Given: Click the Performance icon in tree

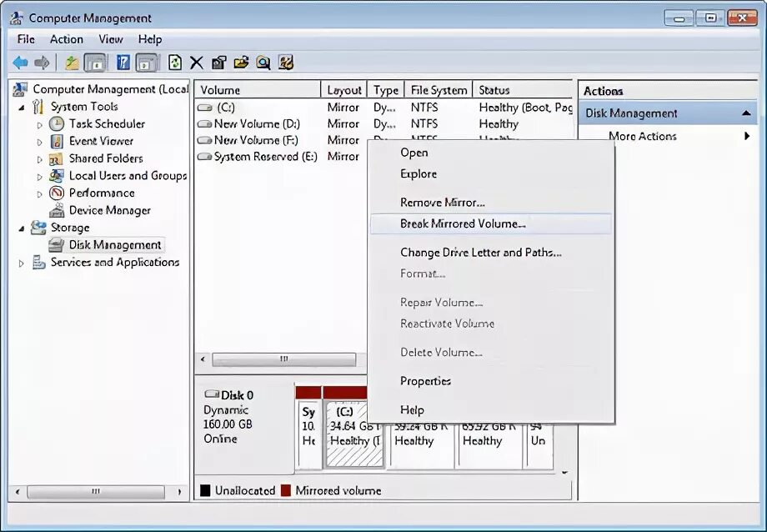Looking at the screenshot, I should pyautogui.click(x=57, y=193).
